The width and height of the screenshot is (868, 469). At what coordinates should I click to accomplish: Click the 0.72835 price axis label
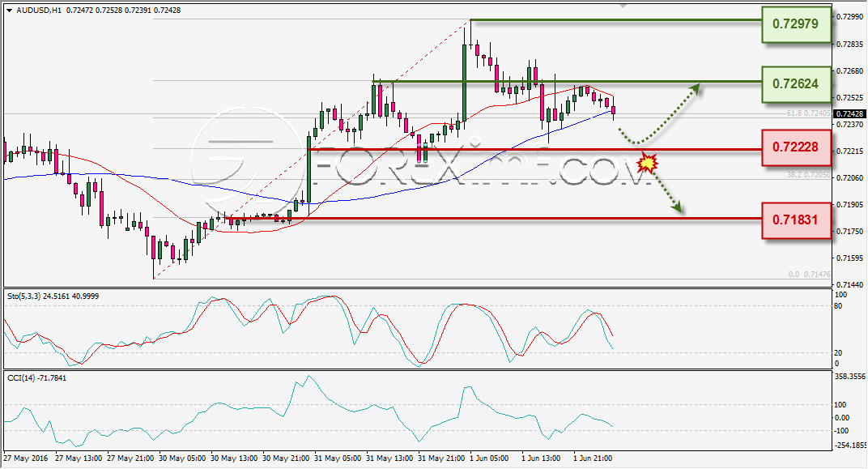click(849, 44)
